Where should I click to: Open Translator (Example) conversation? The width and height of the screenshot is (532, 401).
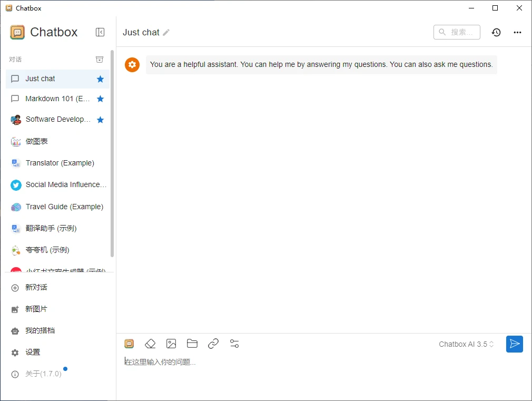pos(58,163)
